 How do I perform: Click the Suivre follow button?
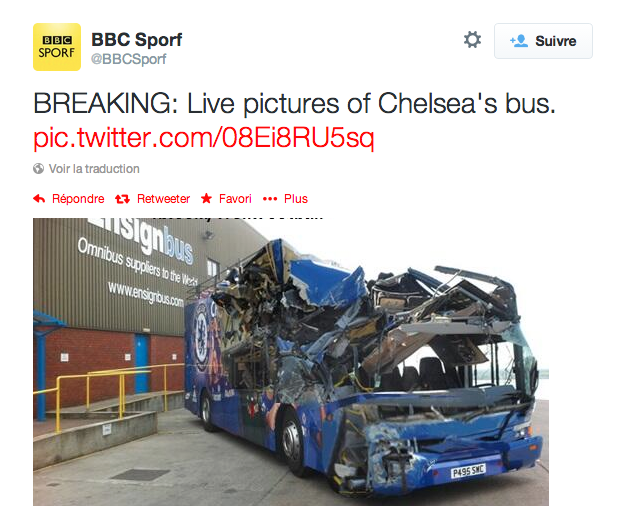(x=543, y=41)
